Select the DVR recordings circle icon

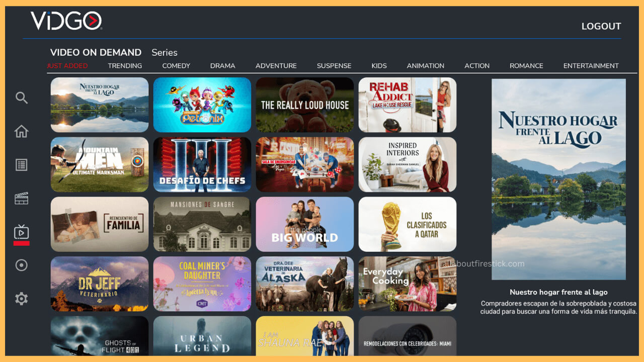pos(21,265)
